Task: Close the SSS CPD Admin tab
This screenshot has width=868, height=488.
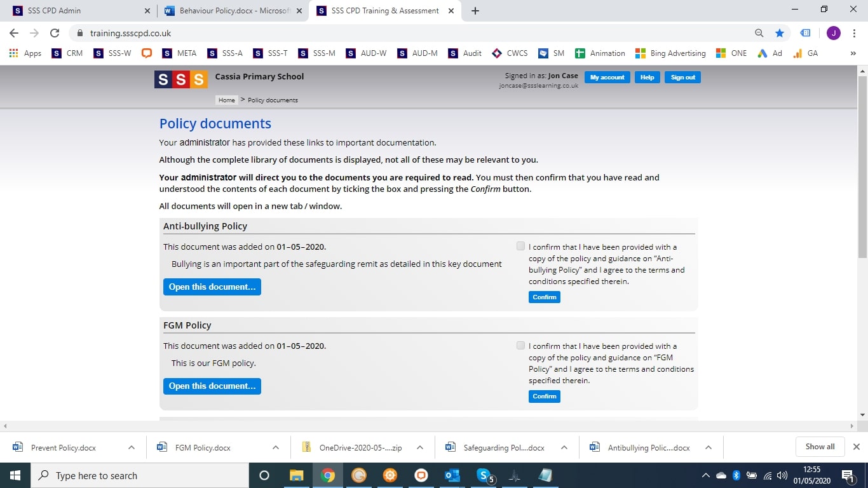Action: click(x=147, y=11)
